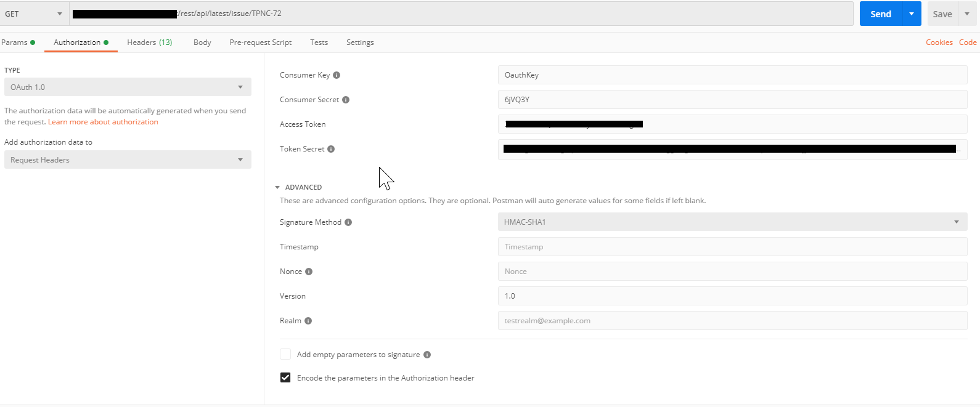This screenshot has width=980, height=407.
Task: Open the Save button dropdown arrow
Action: 967,14
